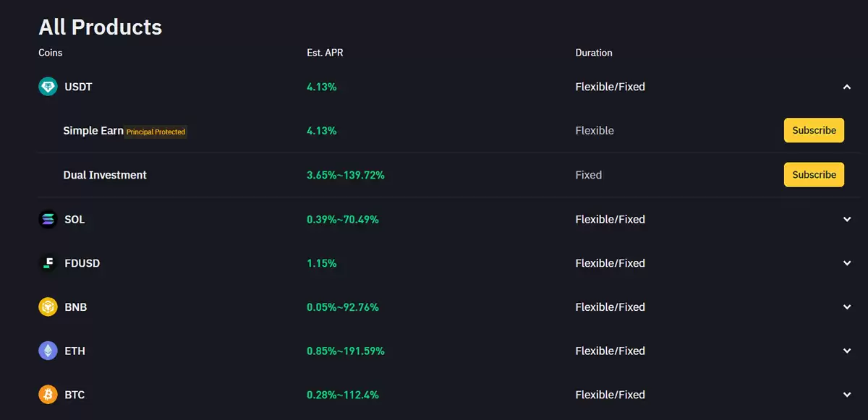Subscribe to USDT Simple Earn
Screen dimensions: 868x420
click(x=814, y=131)
